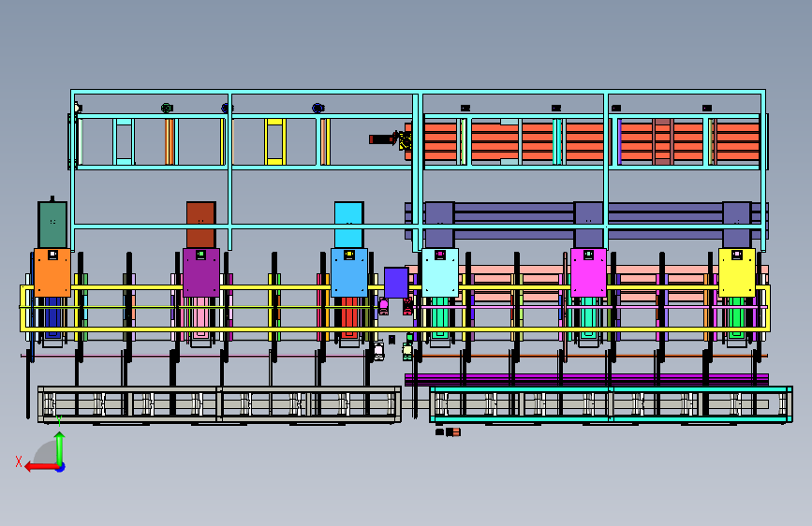Select the orange control box at leftmost station
This screenshot has height=526, width=812.
(52, 272)
